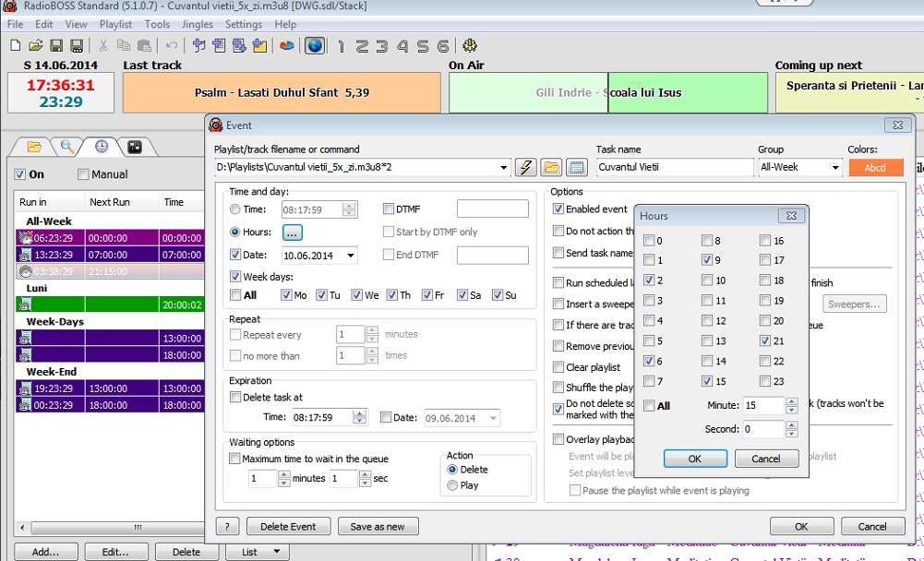Select player number 3 in toolbar
This screenshot has height=561, width=924.
point(381,45)
